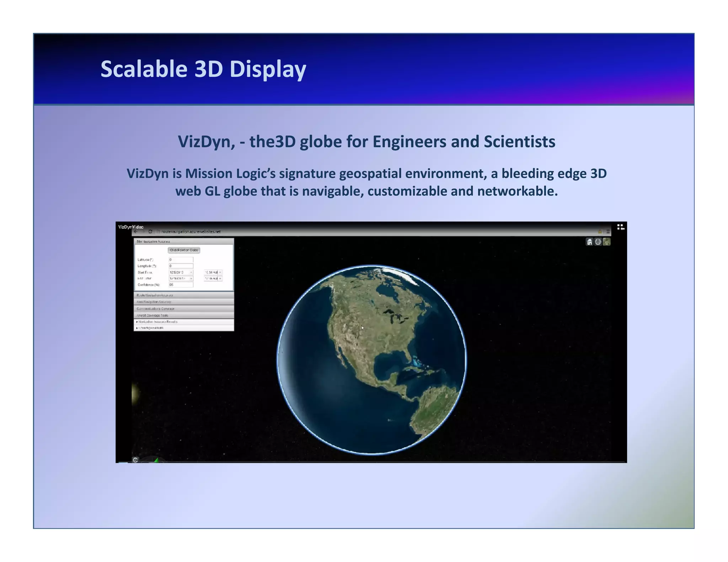Click the green animation speed pointer
This screenshot has height=562, width=728.
tap(156, 460)
